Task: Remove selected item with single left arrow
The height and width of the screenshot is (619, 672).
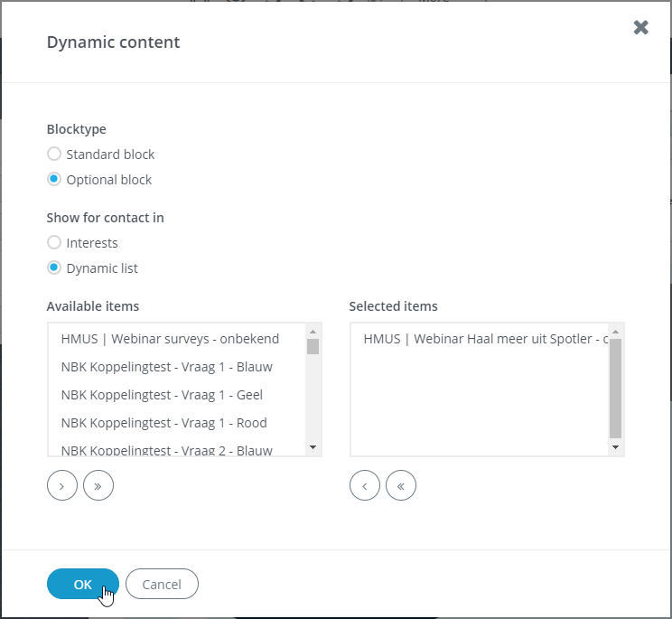Action: [365, 485]
